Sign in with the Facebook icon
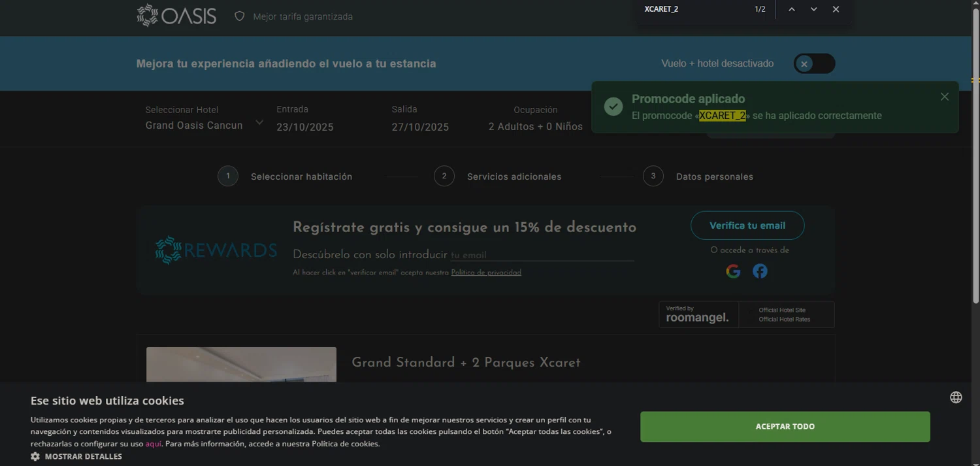Screen dimensions: 980x466 (760, 271)
